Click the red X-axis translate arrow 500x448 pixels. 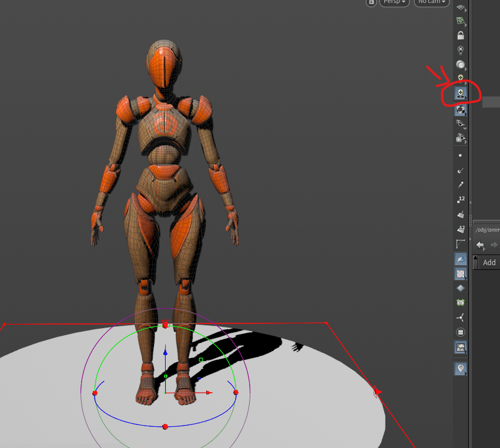(209, 393)
